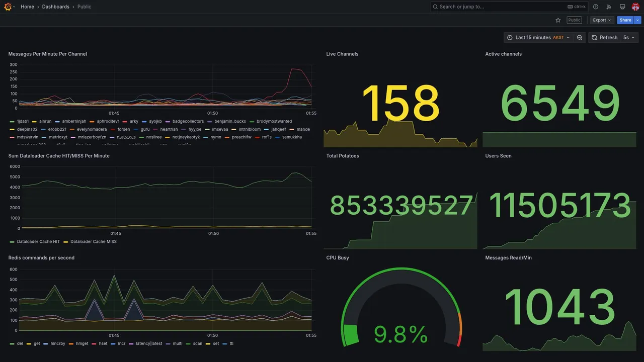The width and height of the screenshot is (644, 362).
Task: Open the Last 15 minutes time picker
Action: tap(538, 38)
